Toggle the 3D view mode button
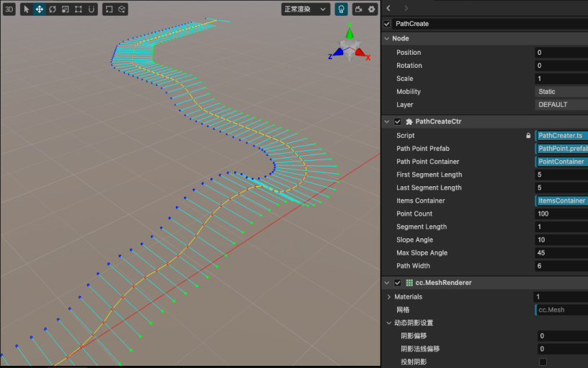This screenshot has width=588, height=368. pos(9,9)
